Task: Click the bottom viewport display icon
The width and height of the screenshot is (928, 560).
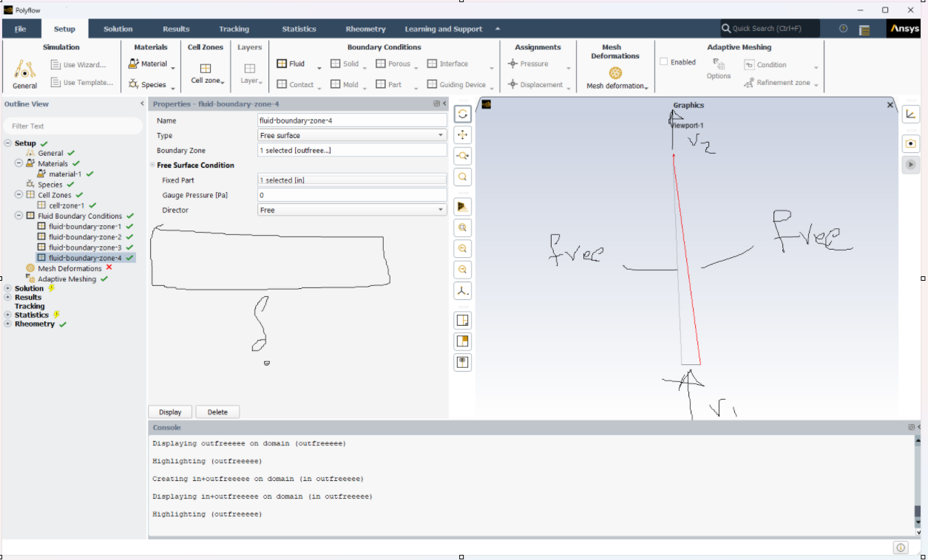Action: click(x=463, y=362)
